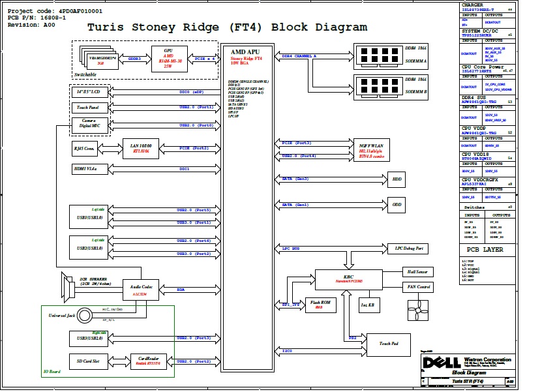555x392 pixels.
Task: Click the HDA bus label
Action: pos(181,290)
